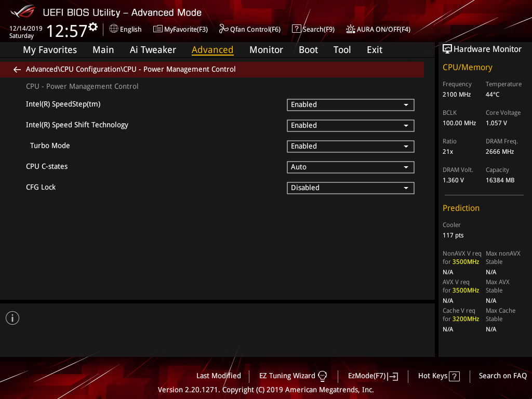Open time settings via the gear icon
Viewport: 532px width, 399px height.
93,26
